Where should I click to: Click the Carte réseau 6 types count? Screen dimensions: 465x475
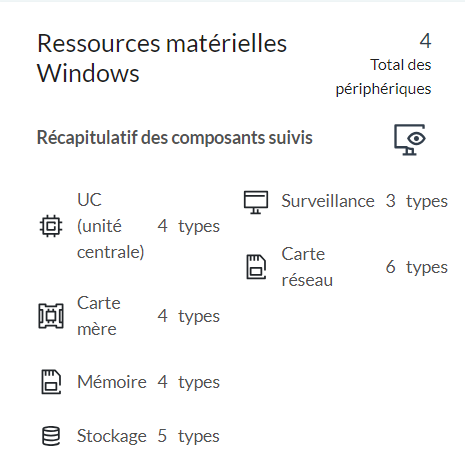click(417, 267)
